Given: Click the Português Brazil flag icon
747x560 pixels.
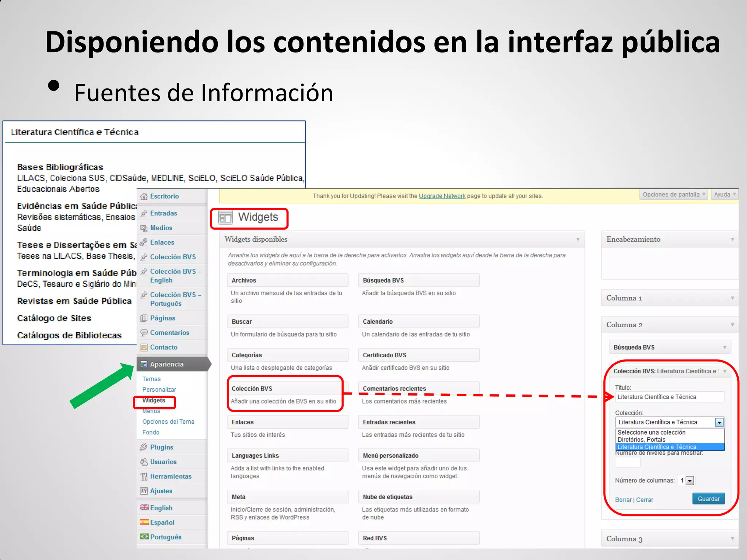Looking at the screenshot, I should (x=144, y=537).
